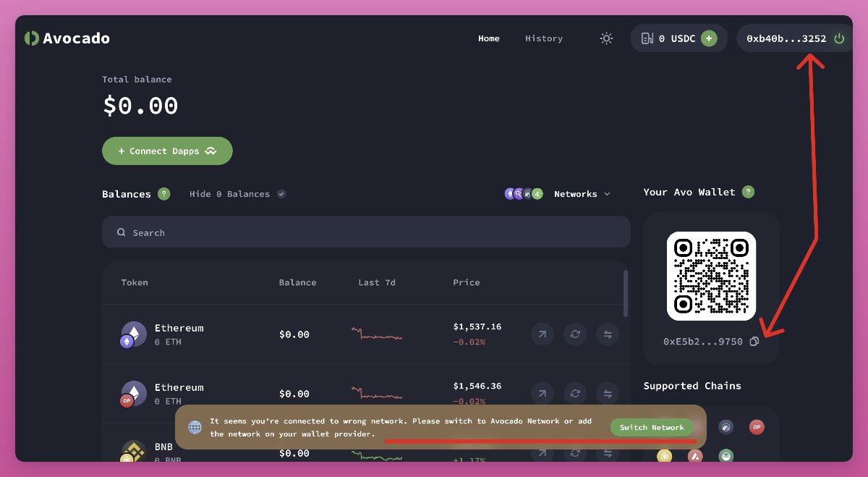Image resolution: width=868 pixels, height=477 pixels.
Task: Copy the 0xE5b2...9750 wallet address
Action: [754, 341]
